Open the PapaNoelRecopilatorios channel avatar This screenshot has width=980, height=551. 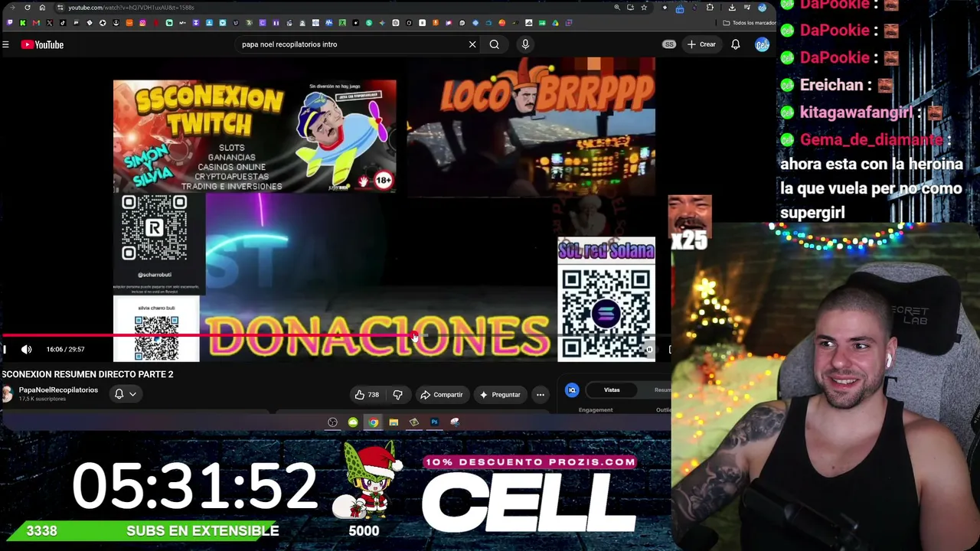tap(7, 394)
